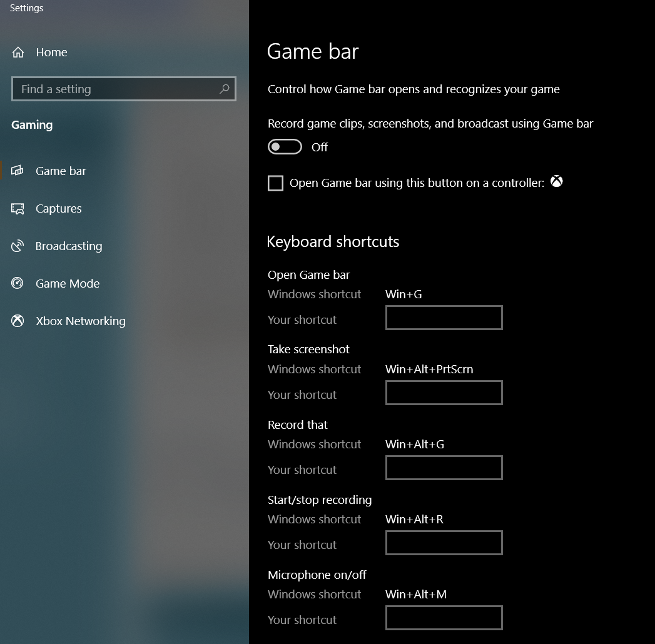The width and height of the screenshot is (655, 644).
Task: Click Record game clips, screenshots, and broadcast text
Action: click(x=430, y=124)
